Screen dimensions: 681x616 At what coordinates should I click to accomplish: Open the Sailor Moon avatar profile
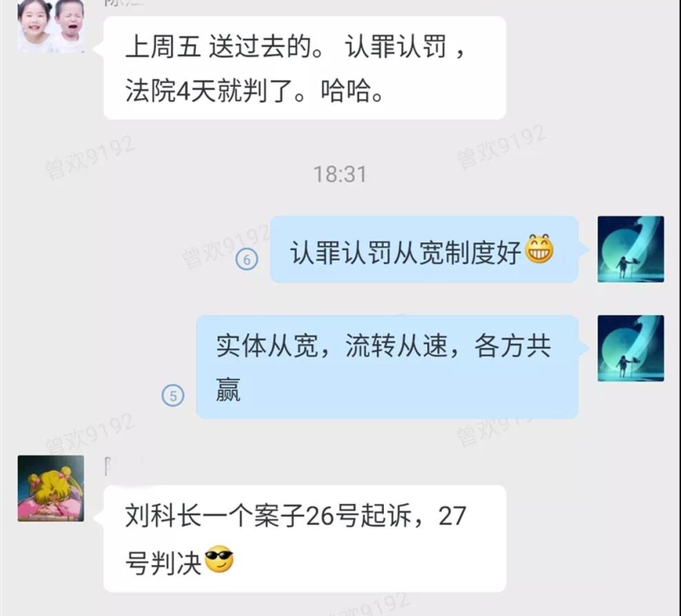(51, 488)
